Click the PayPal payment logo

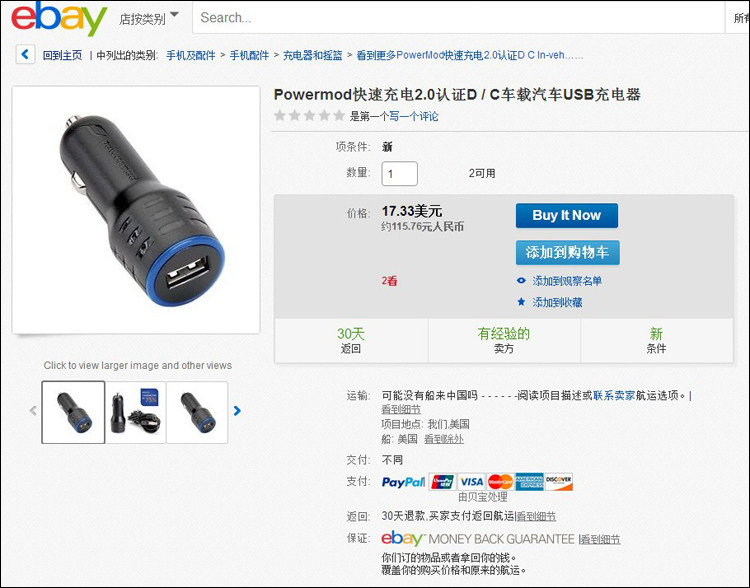(x=403, y=482)
